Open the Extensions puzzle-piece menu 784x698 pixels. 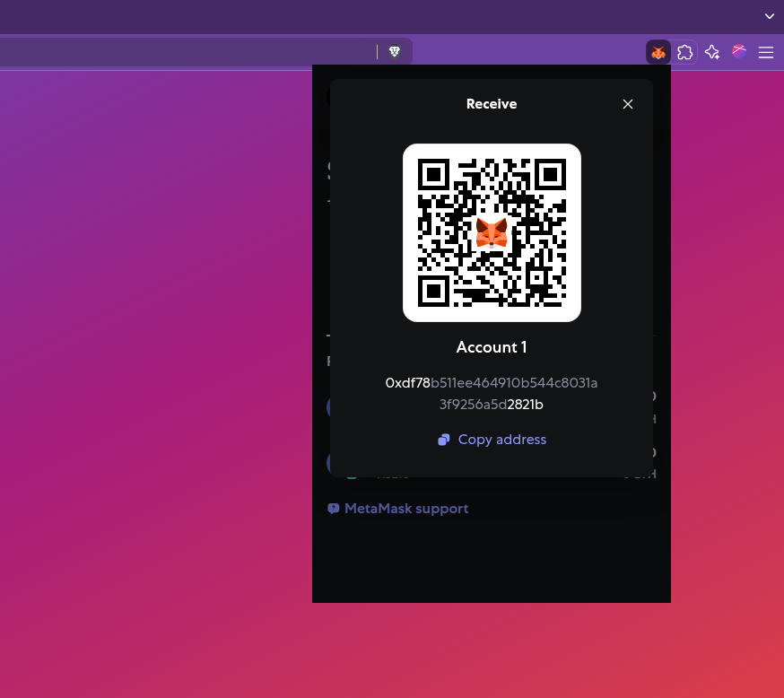pyautogui.click(x=685, y=52)
